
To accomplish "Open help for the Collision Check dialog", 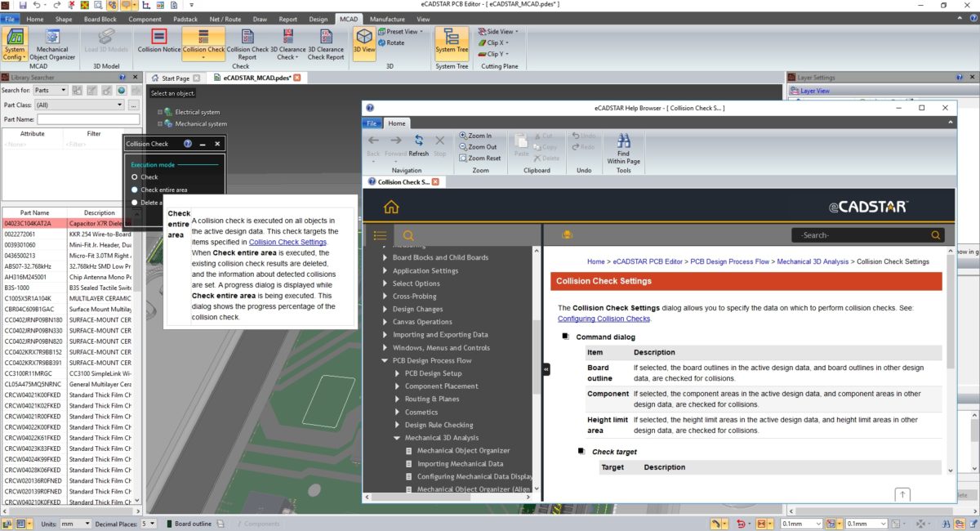I will pyautogui.click(x=188, y=144).
